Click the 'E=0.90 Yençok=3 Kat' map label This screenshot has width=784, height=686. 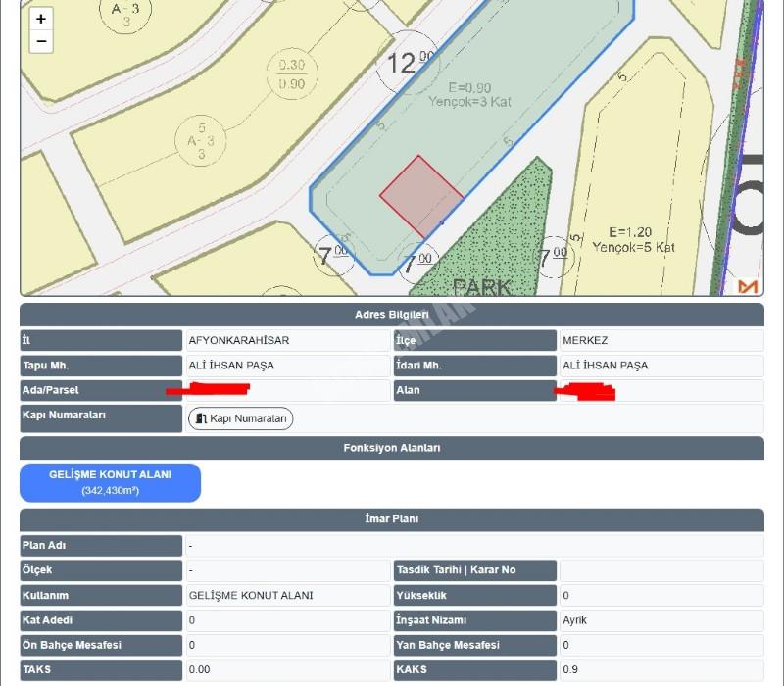click(x=470, y=95)
